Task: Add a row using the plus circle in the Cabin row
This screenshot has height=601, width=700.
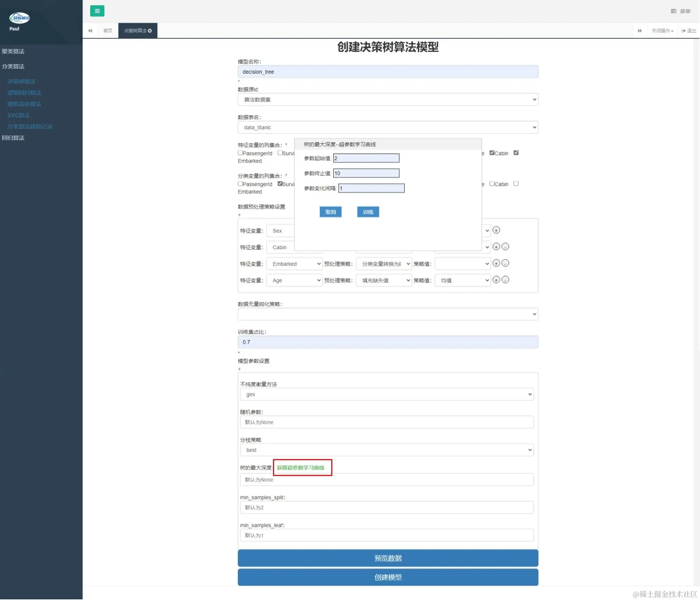Action: click(x=496, y=247)
